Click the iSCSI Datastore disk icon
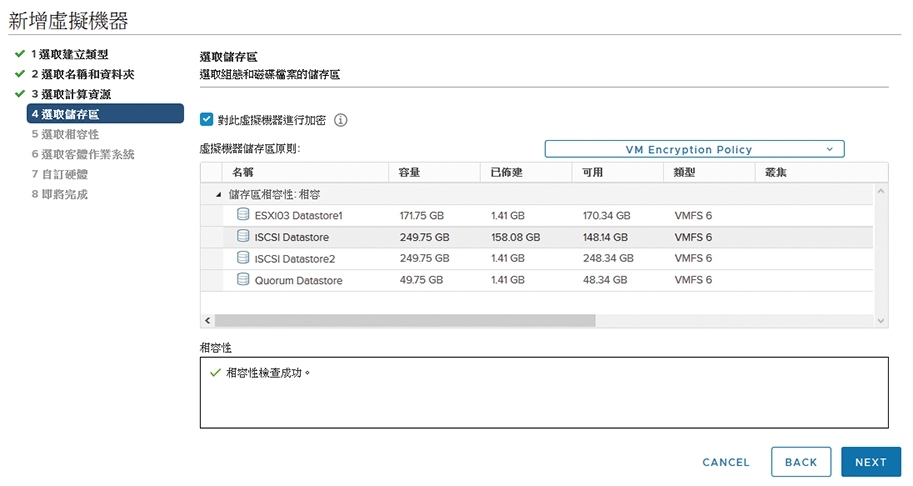The image size is (913, 486). tap(243, 237)
